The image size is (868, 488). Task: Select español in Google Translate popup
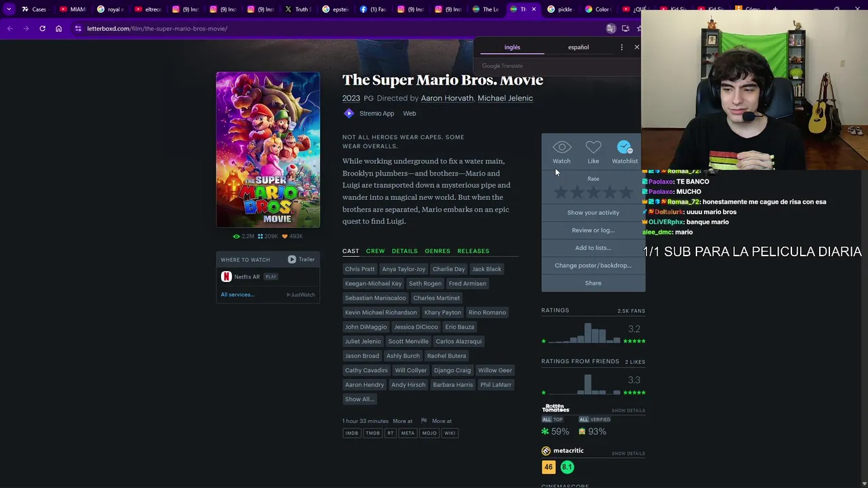[x=578, y=47]
